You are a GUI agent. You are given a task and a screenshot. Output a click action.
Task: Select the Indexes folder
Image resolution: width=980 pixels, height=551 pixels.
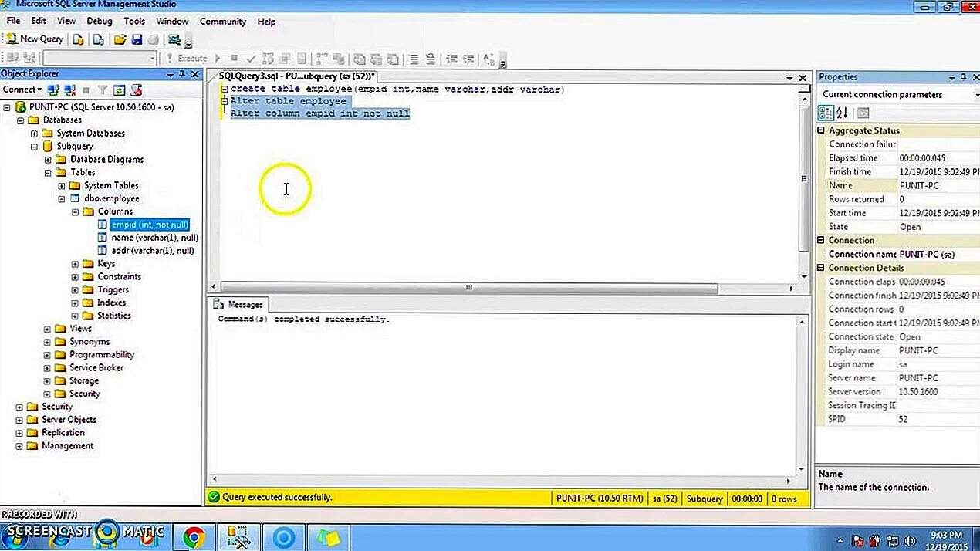[111, 303]
